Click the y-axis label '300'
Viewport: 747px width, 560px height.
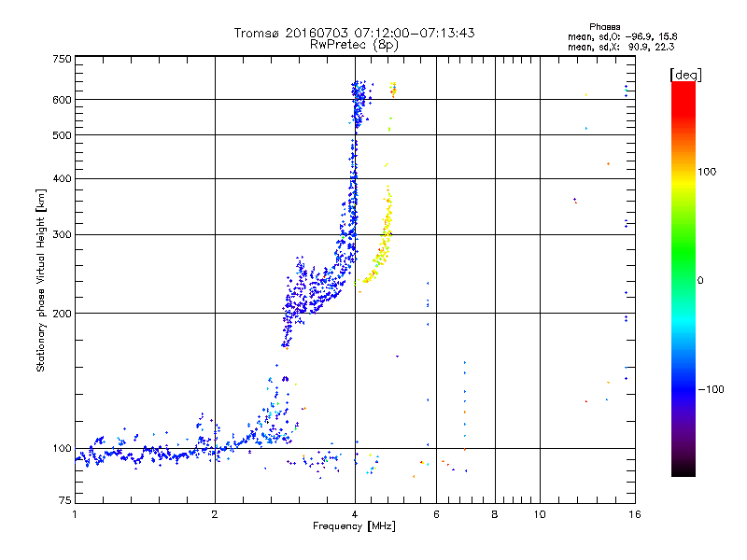[x=62, y=234]
